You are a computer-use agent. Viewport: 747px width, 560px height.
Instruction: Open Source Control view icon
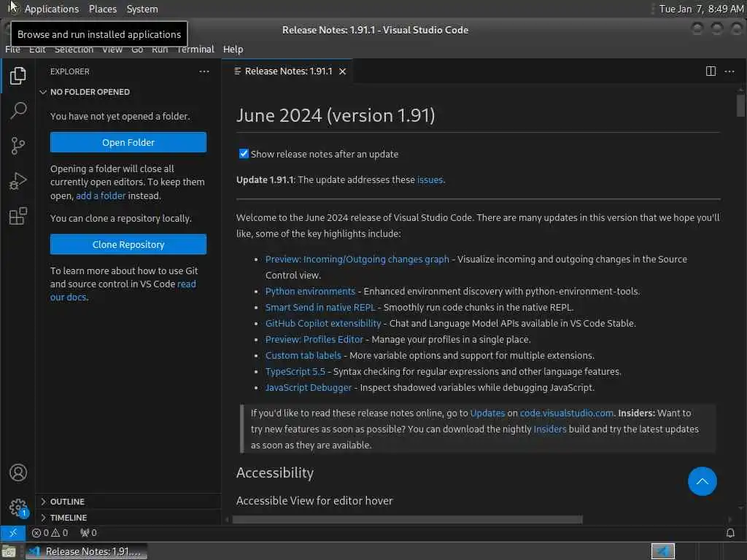(18, 146)
